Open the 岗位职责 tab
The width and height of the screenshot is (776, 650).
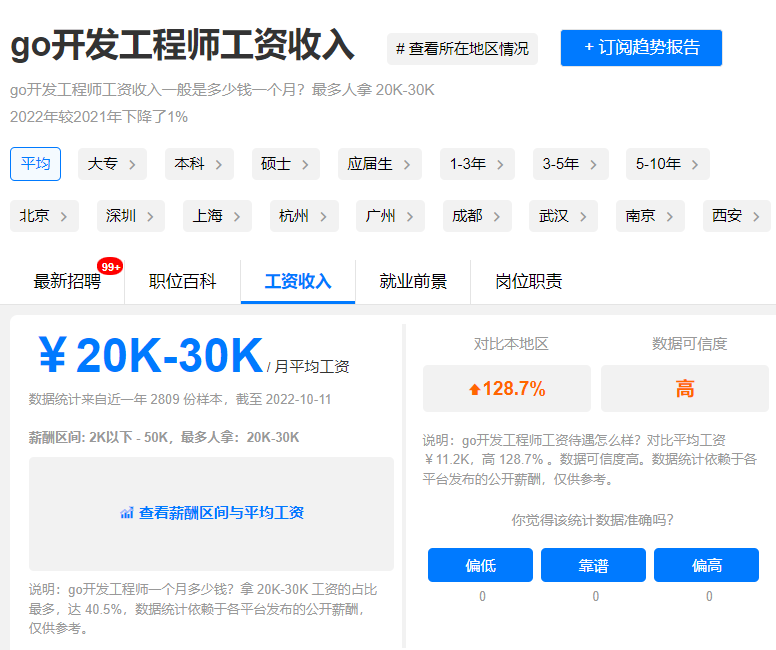coord(528,281)
